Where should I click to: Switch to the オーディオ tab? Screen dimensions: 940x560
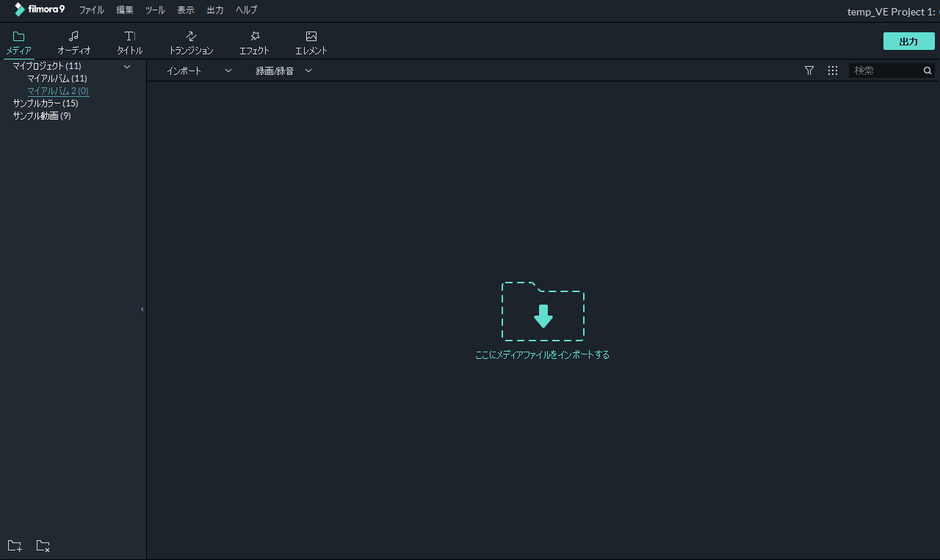click(x=73, y=43)
